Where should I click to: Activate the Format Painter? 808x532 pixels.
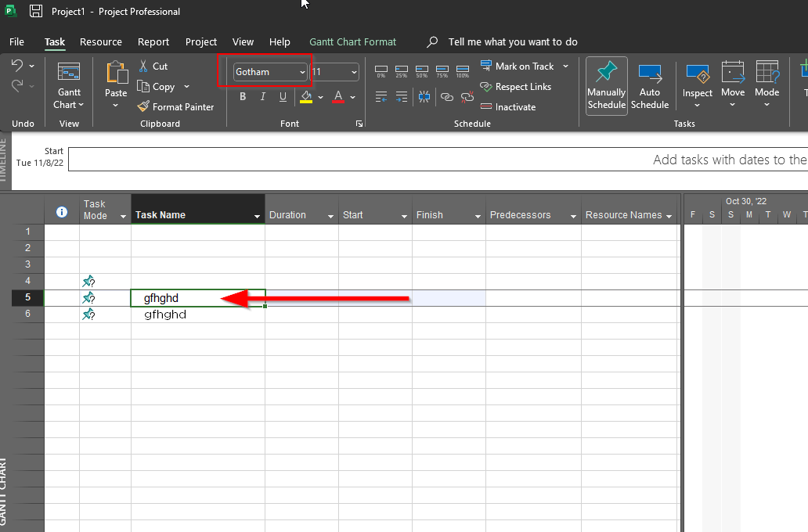[175, 106]
